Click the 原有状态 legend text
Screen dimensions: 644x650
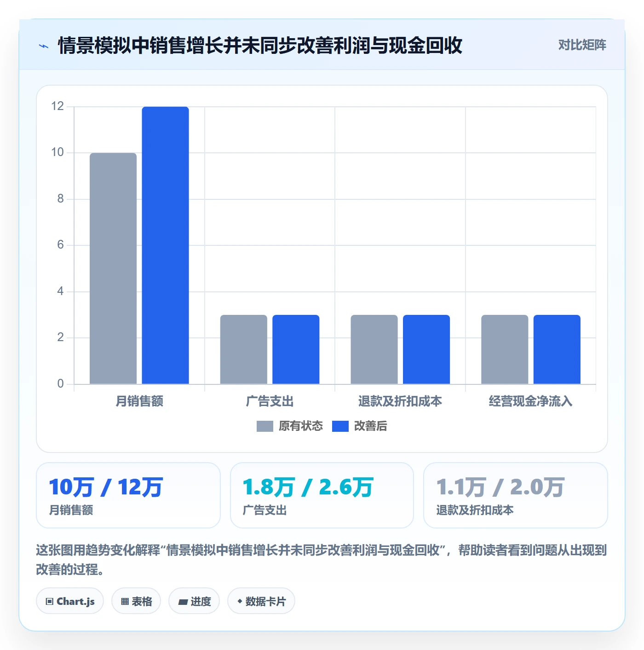[x=301, y=426]
